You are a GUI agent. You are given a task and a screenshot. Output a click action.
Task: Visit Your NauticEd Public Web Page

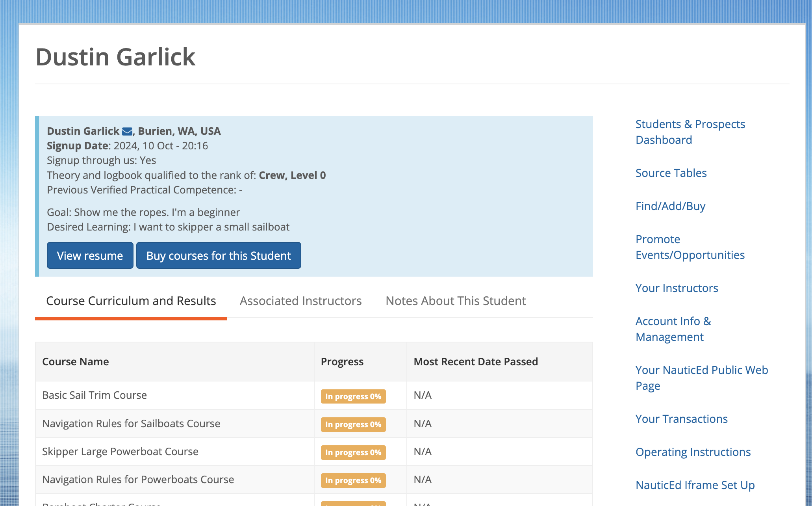pos(701,378)
